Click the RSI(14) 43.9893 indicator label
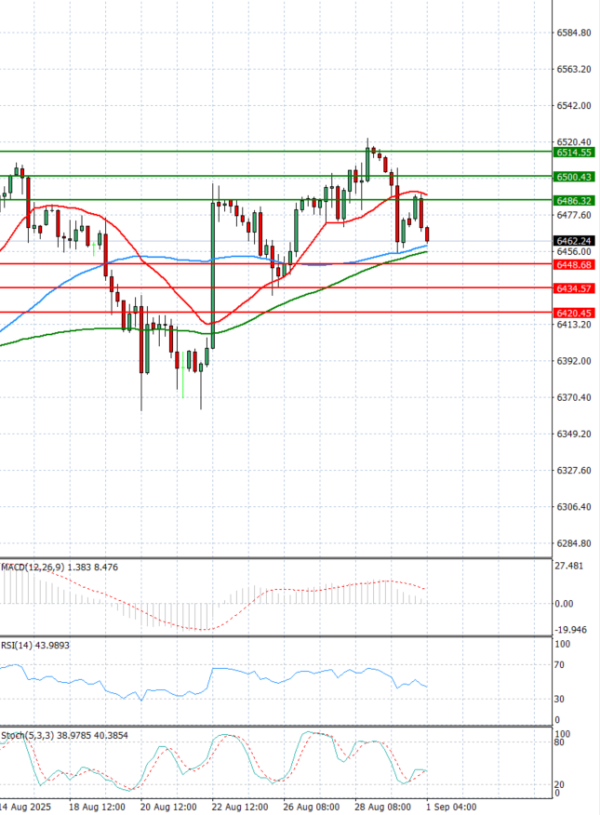This screenshot has height=815, width=600. click(x=35, y=645)
